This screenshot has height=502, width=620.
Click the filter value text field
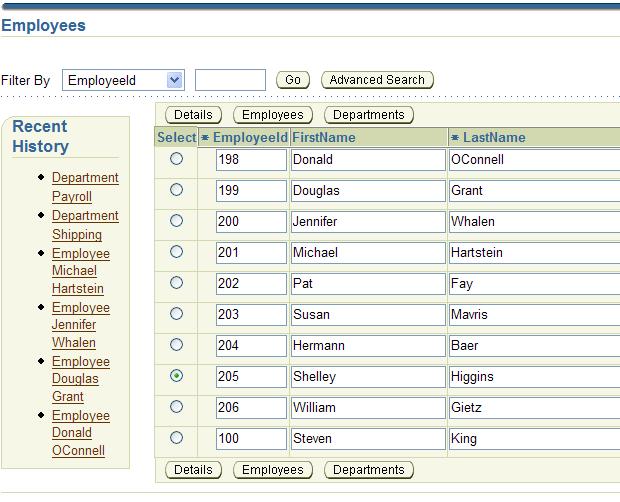[x=230, y=80]
